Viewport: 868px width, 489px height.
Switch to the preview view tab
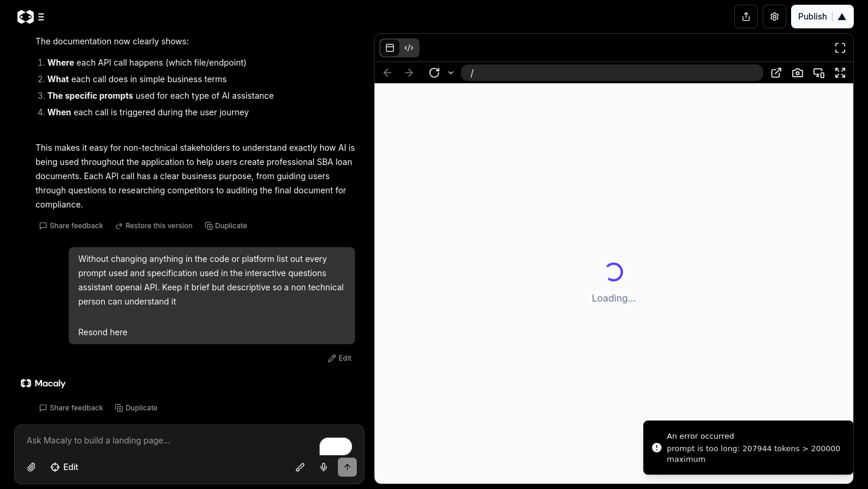coord(390,48)
